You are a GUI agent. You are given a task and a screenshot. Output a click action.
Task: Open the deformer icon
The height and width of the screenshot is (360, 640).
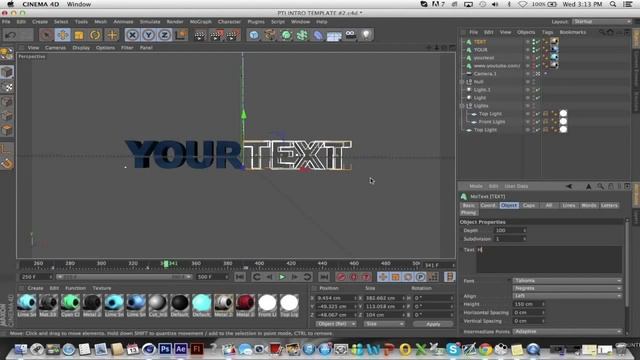pos(318,36)
